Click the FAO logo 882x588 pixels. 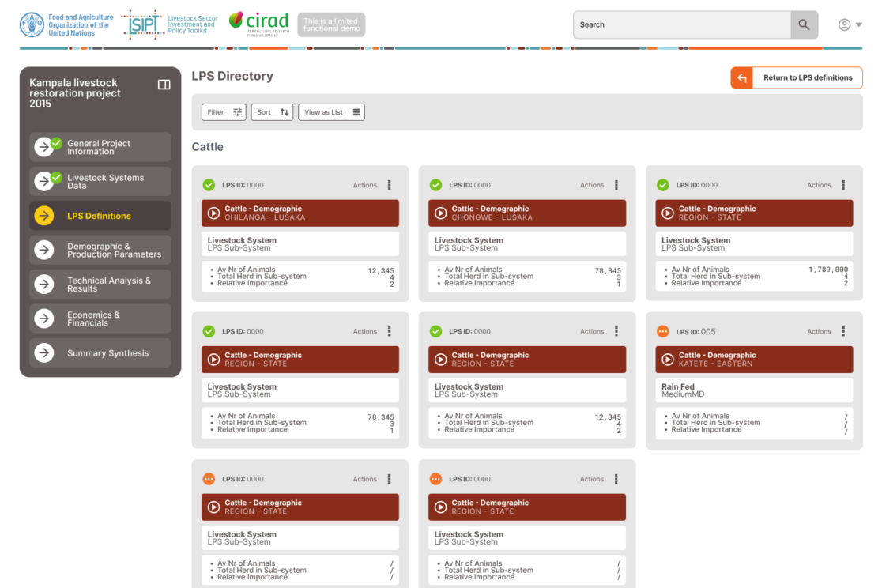32,24
